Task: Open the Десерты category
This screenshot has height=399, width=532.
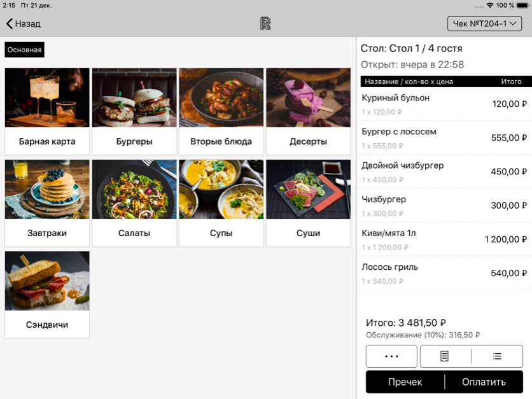Action: 308,111
